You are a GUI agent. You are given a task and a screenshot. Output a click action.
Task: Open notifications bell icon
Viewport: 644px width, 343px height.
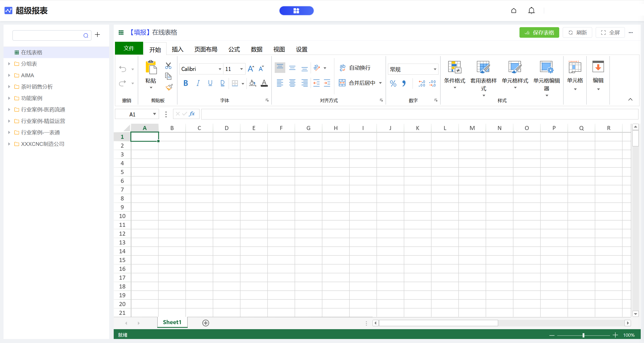(532, 11)
